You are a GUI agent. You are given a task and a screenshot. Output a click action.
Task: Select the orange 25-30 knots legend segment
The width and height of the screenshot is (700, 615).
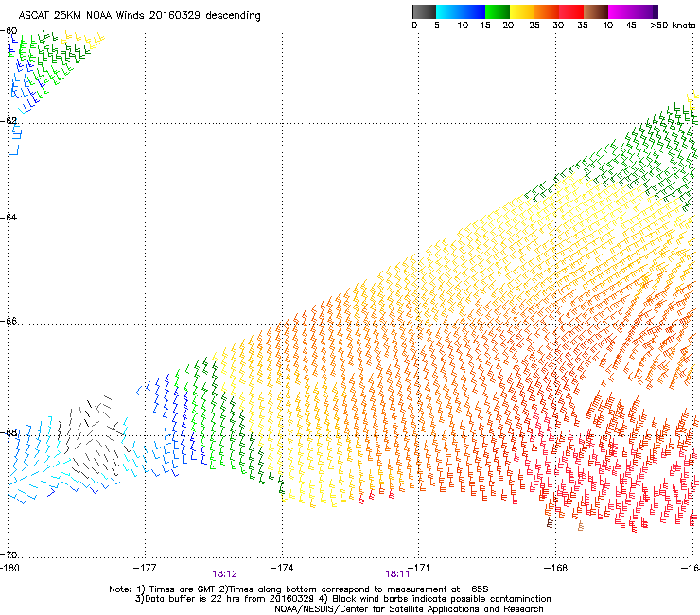point(547,11)
